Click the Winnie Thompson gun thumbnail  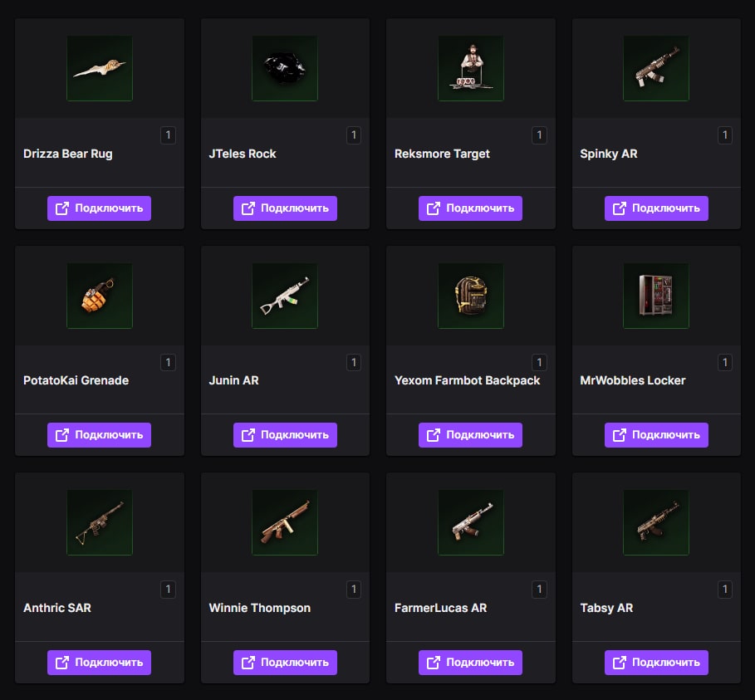(285, 523)
